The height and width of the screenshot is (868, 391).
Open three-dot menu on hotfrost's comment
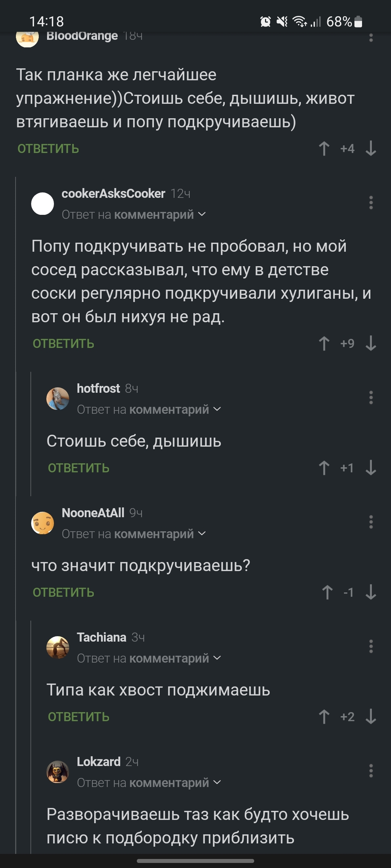(x=371, y=397)
